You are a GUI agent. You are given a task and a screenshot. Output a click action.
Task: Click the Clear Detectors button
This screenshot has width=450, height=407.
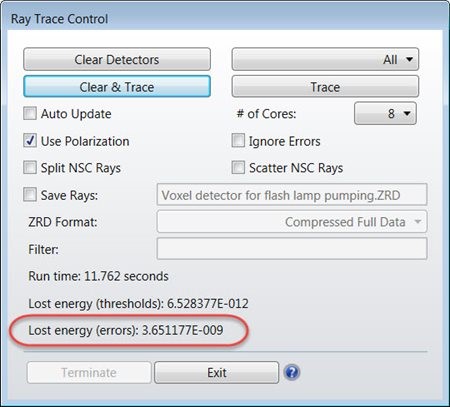click(x=117, y=59)
